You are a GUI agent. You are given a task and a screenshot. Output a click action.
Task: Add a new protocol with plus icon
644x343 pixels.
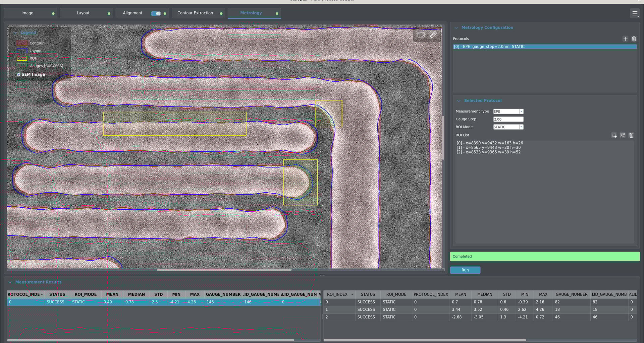pos(625,39)
